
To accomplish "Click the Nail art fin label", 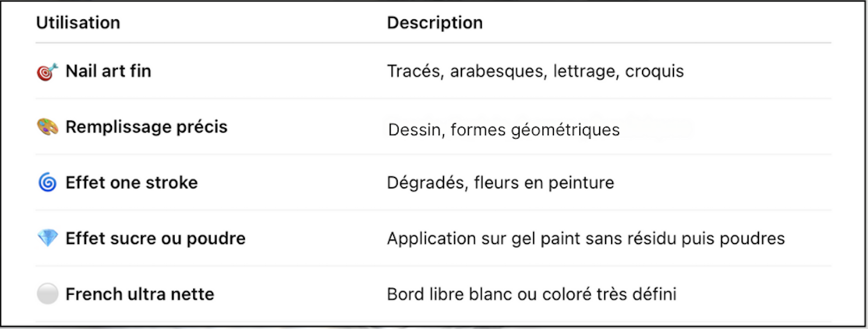I will tap(108, 71).
